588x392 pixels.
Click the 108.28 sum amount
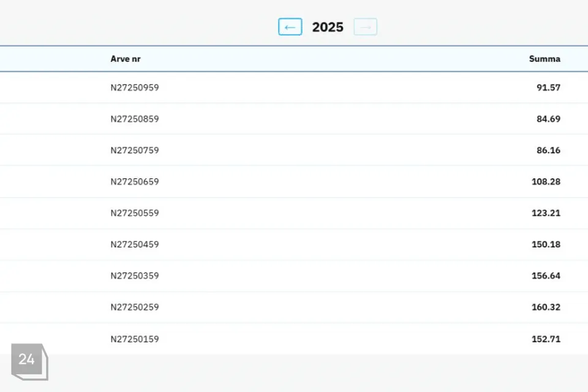pos(546,182)
